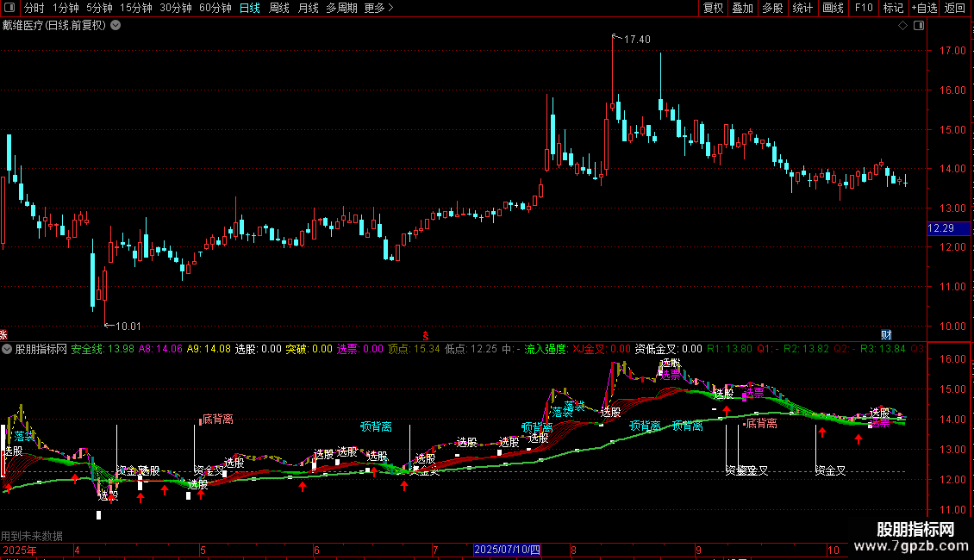This screenshot has height=560, width=974.
Task: Switch to 周线 weekly chart
Action: click(x=279, y=8)
